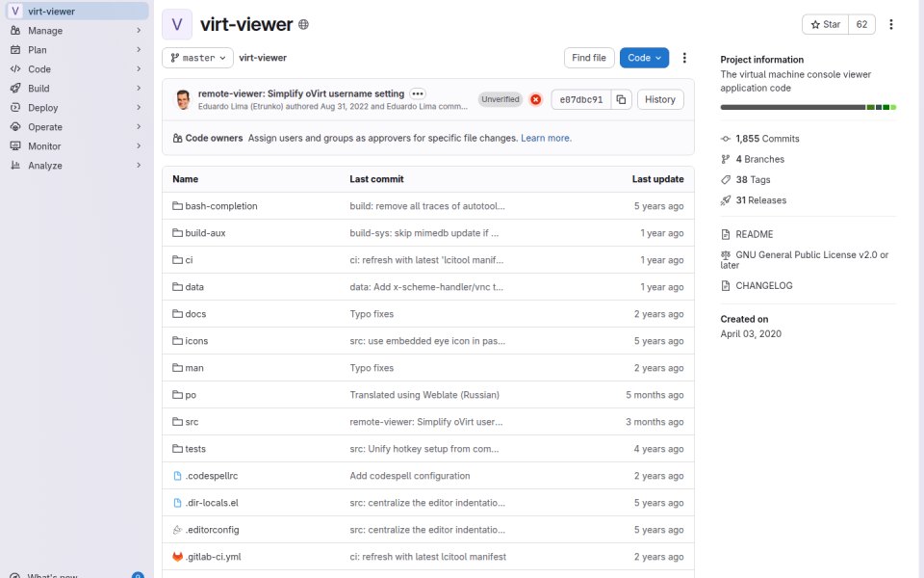Open the Code clone dropdown
Screen dimensions: 924x578
pyautogui.click(x=644, y=58)
